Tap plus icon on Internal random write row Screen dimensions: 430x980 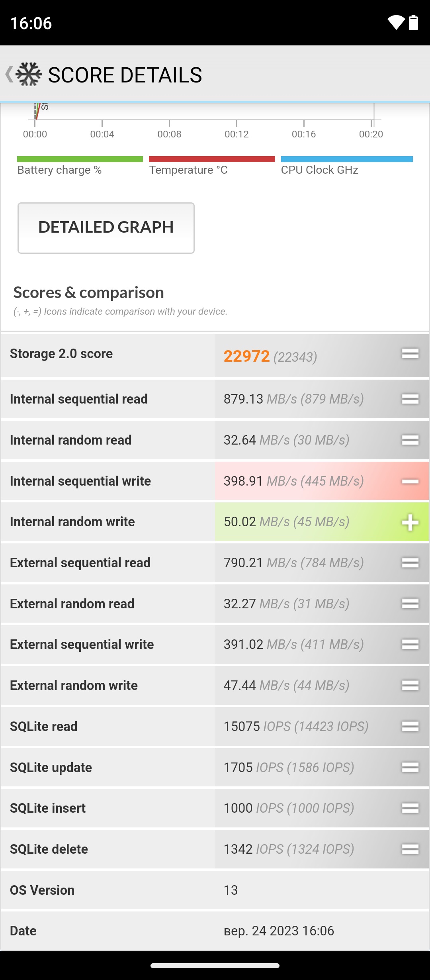tap(410, 522)
